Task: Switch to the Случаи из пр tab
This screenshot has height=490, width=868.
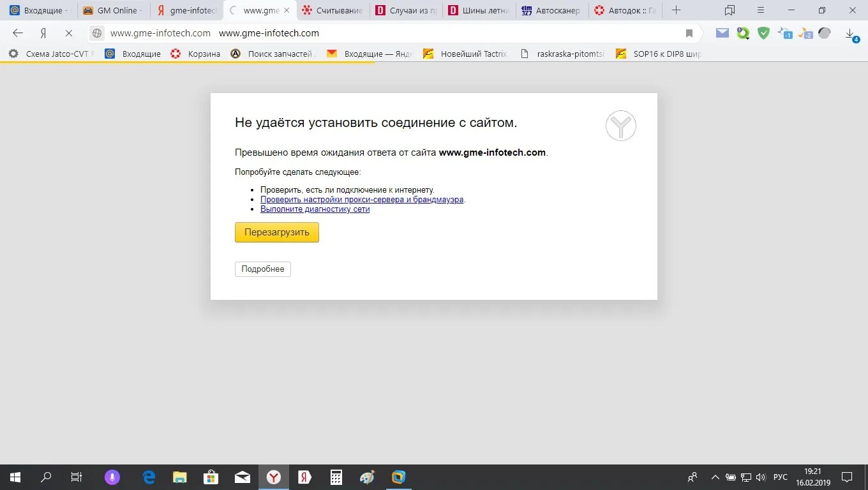Action: point(407,10)
